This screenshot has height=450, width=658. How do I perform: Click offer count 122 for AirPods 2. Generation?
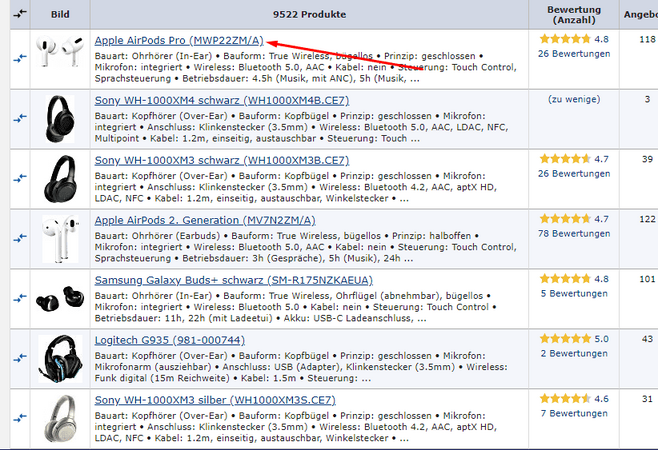point(647,219)
